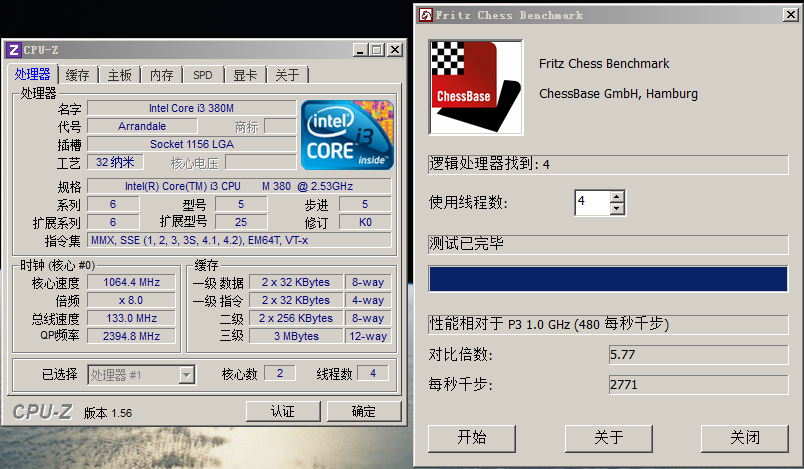Click the 核心数 value 2
The width and height of the screenshot is (804, 469).
click(x=280, y=373)
